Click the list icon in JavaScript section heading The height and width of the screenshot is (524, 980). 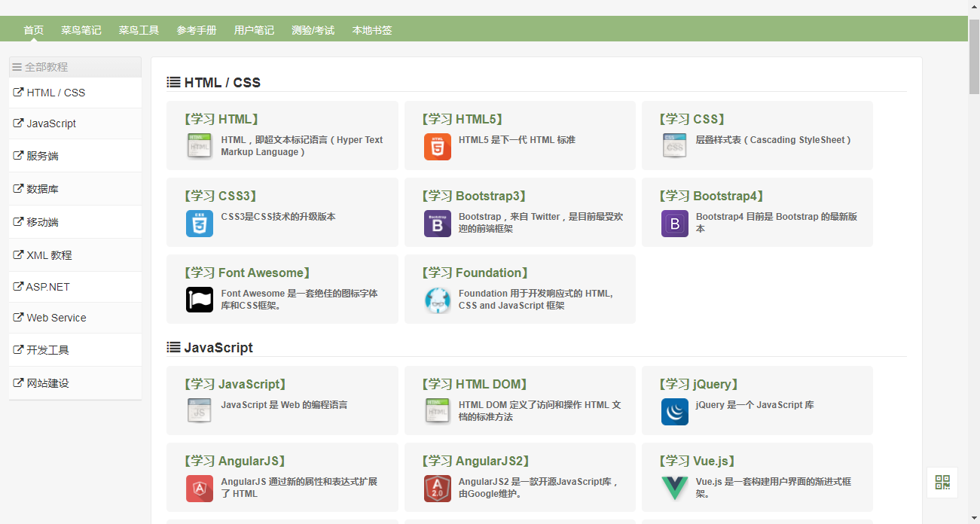click(x=173, y=348)
